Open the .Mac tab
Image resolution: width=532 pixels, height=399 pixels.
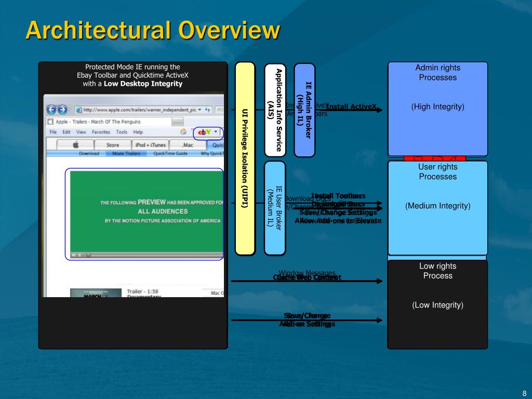[x=188, y=145]
